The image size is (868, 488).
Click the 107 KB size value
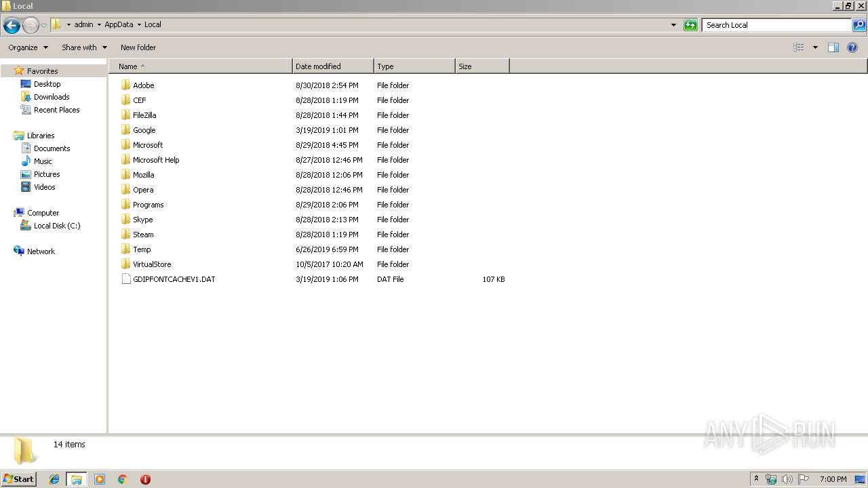tap(494, 279)
